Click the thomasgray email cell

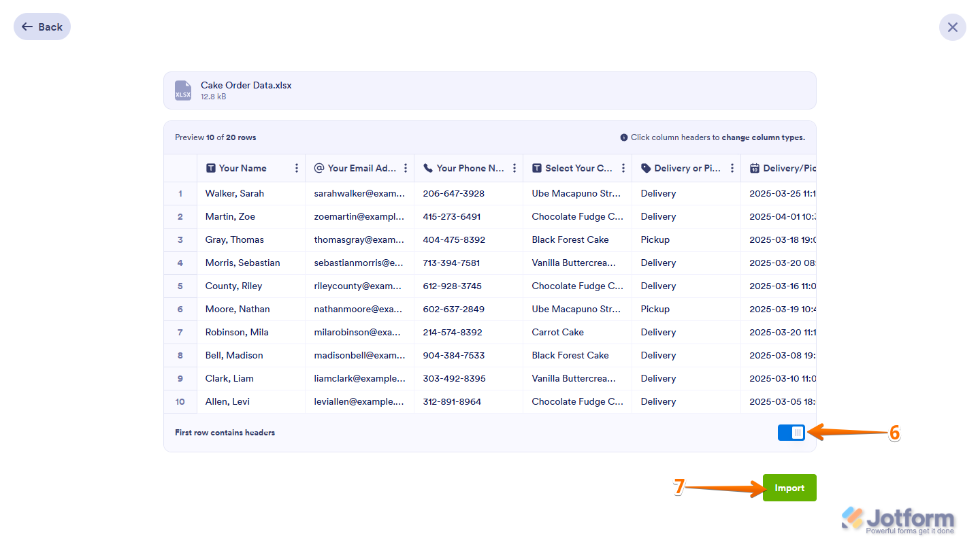360,239
